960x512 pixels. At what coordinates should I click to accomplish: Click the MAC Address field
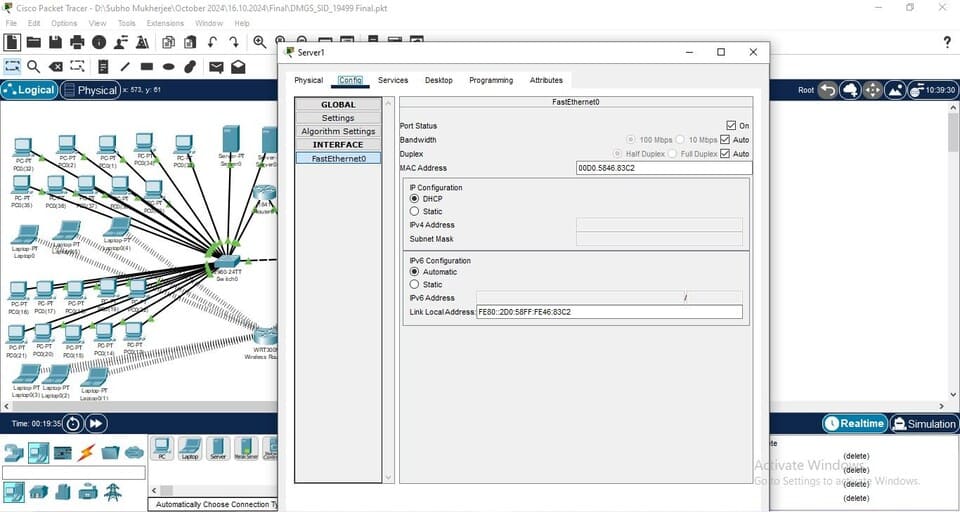point(664,168)
